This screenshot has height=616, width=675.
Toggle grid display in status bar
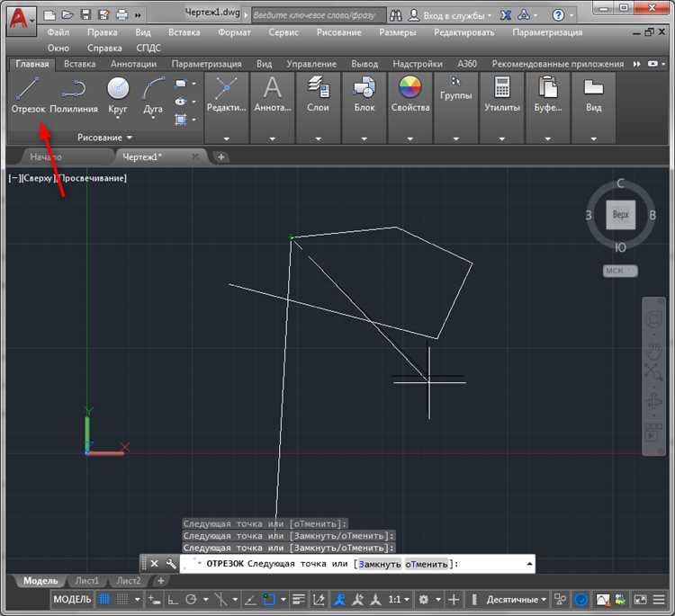(x=103, y=599)
